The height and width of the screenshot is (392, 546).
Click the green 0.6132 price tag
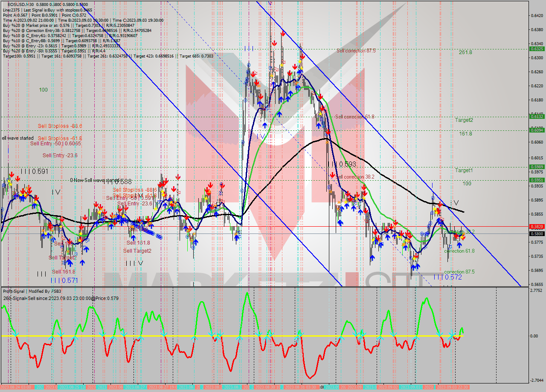click(536, 116)
